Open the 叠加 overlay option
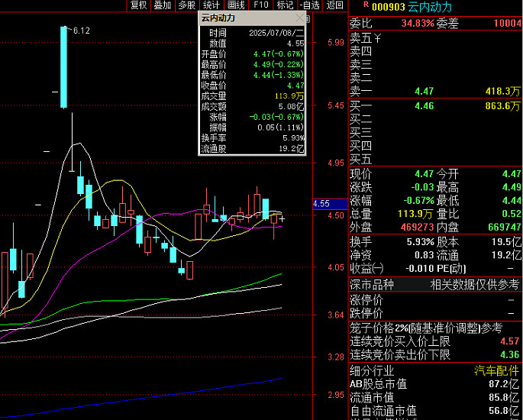 click(162, 5)
